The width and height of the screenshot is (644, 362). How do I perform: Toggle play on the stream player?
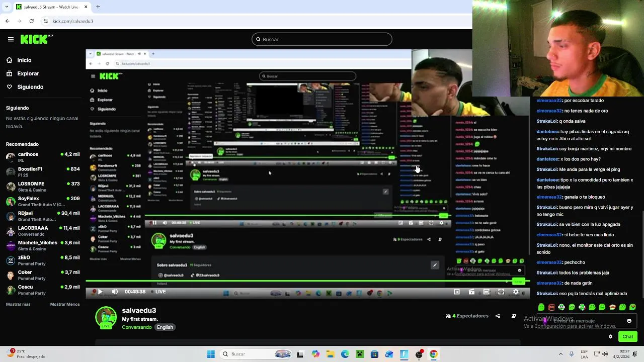click(100, 292)
